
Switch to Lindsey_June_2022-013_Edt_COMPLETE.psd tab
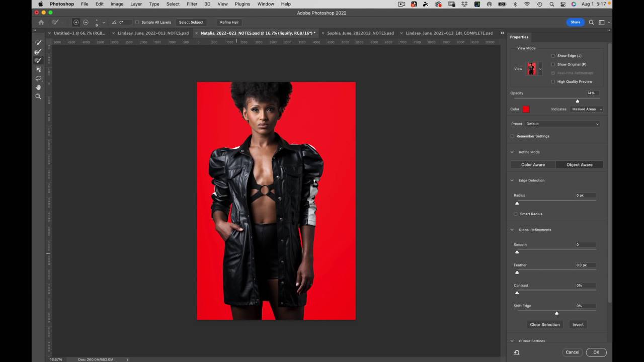click(449, 33)
